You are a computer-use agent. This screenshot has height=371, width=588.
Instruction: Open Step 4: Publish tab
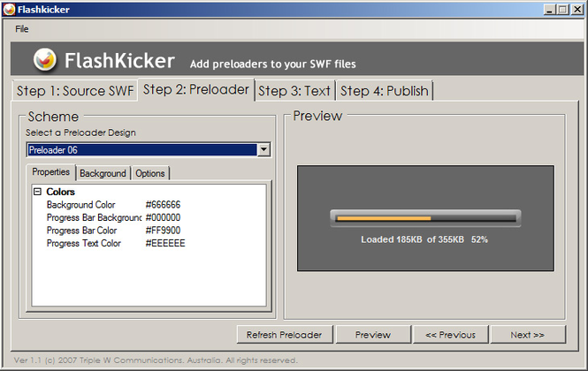[384, 91]
